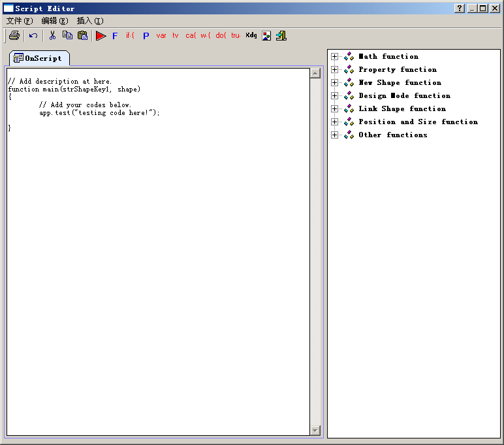
Task: Click the Property function node icon
Action: (x=349, y=69)
